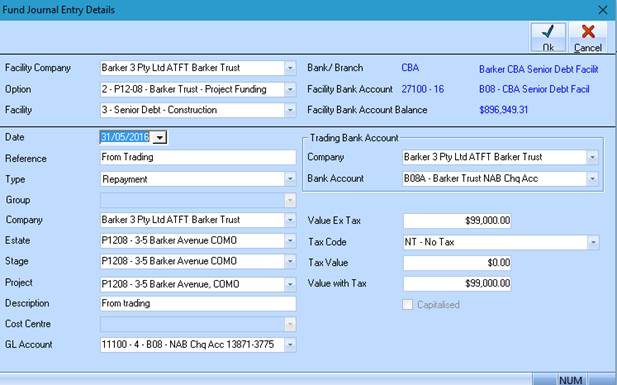
Task: Edit the Tax Value field
Action: pyautogui.click(x=457, y=263)
